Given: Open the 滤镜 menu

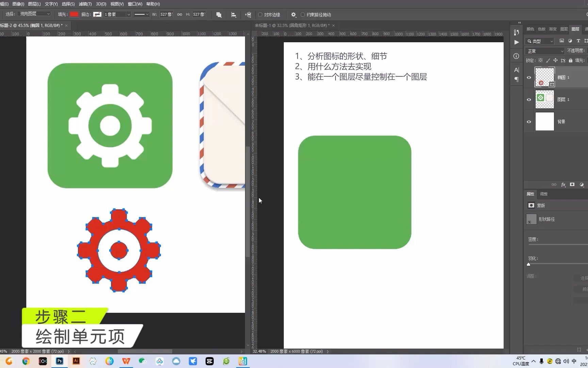Looking at the screenshot, I should coord(85,4).
